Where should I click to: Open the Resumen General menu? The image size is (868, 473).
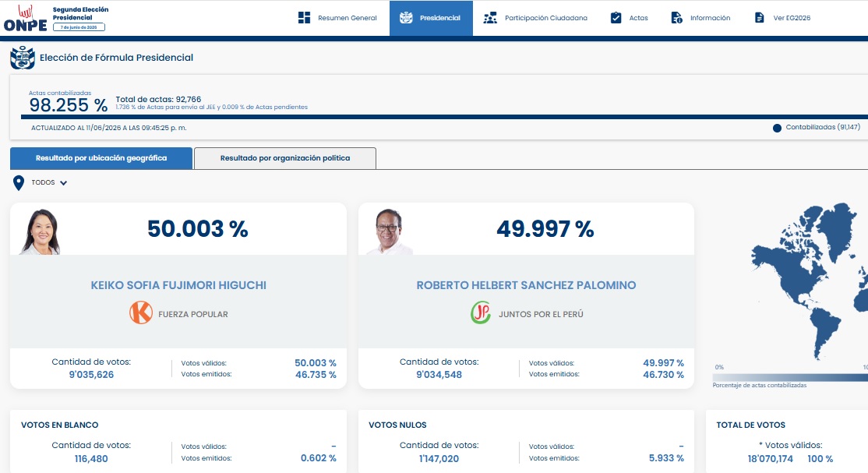[337, 18]
